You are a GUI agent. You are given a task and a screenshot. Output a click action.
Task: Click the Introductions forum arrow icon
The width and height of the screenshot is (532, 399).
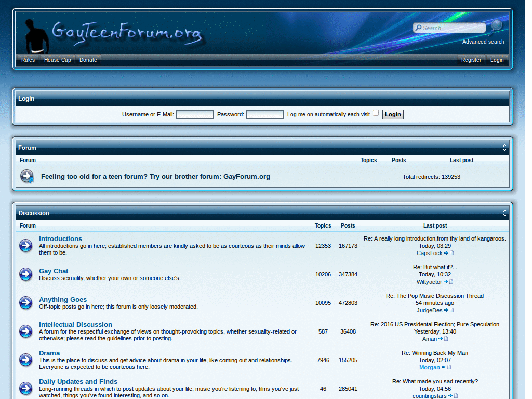click(26, 246)
